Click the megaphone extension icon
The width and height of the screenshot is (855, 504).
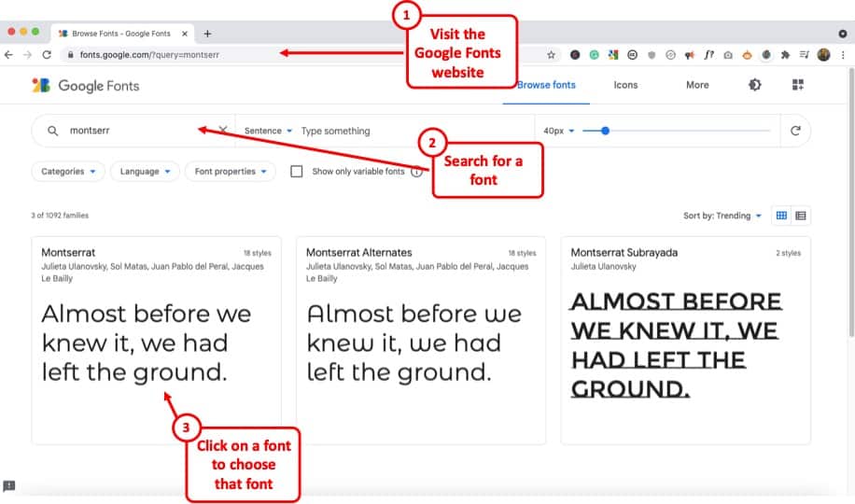coord(690,54)
